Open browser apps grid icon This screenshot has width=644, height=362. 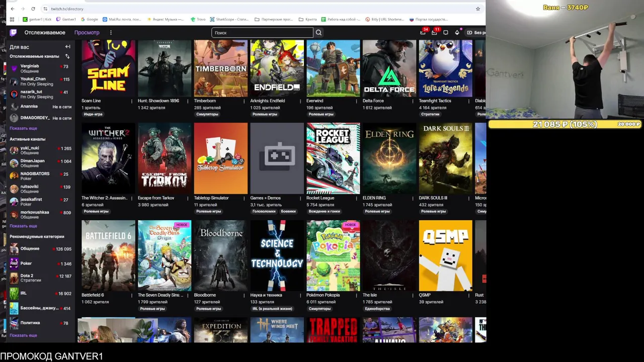point(12,20)
